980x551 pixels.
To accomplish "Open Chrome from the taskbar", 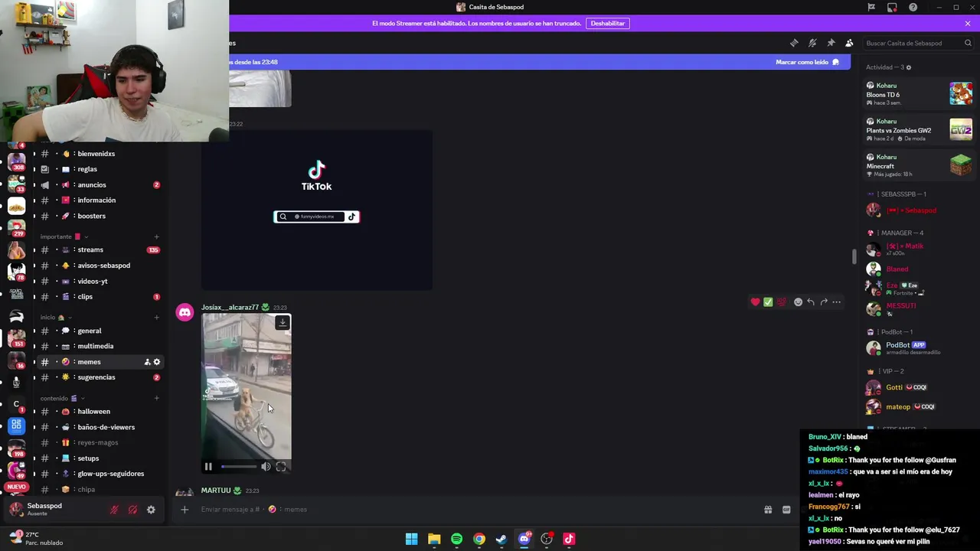I will tap(479, 539).
